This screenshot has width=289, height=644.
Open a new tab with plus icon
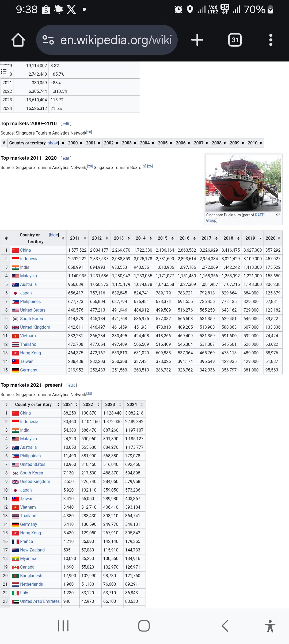[x=197, y=40]
